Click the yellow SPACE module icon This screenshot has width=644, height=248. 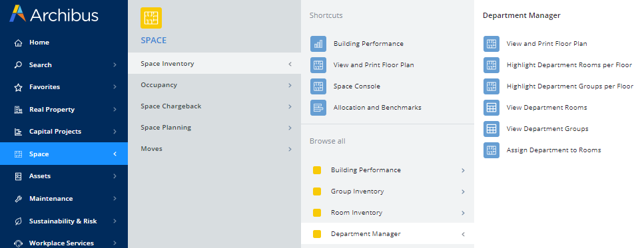[x=151, y=18]
